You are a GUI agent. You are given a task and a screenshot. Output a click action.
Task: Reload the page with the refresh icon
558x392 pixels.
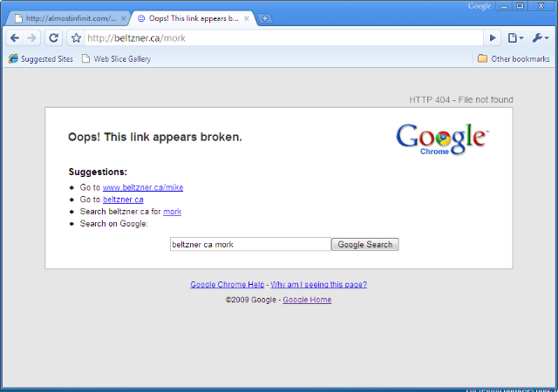(x=54, y=37)
